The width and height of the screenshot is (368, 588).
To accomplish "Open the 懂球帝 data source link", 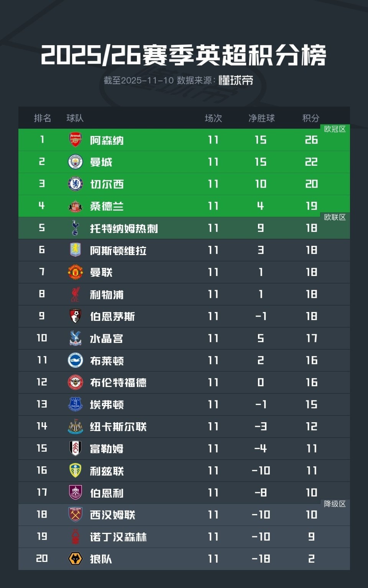I will click(x=236, y=80).
